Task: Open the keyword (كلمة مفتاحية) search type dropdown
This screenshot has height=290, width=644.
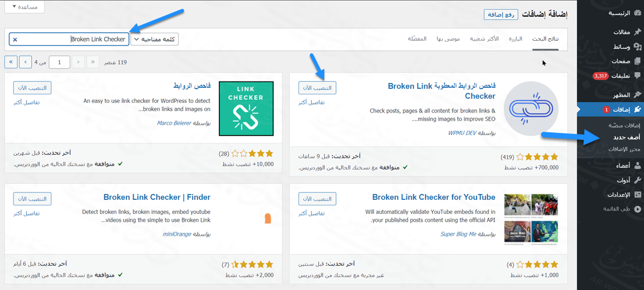Action: point(155,39)
